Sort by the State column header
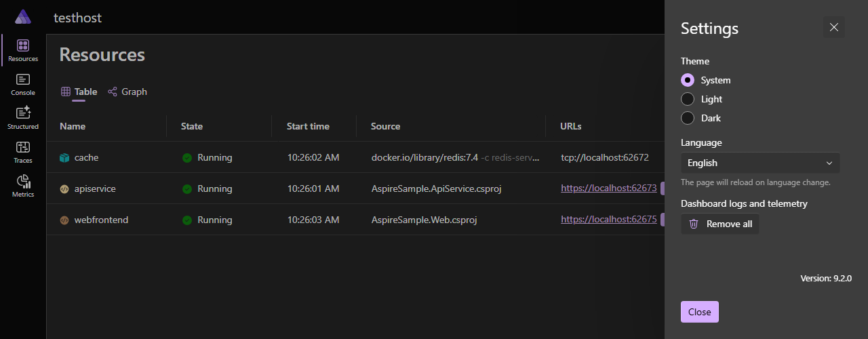868x339 pixels. [192, 126]
